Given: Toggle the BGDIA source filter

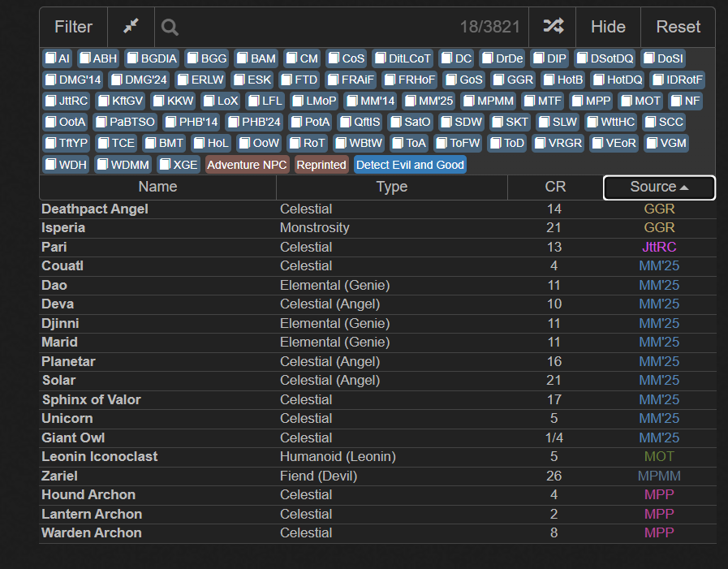Looking at the screenshot, I should click(153, 58).
